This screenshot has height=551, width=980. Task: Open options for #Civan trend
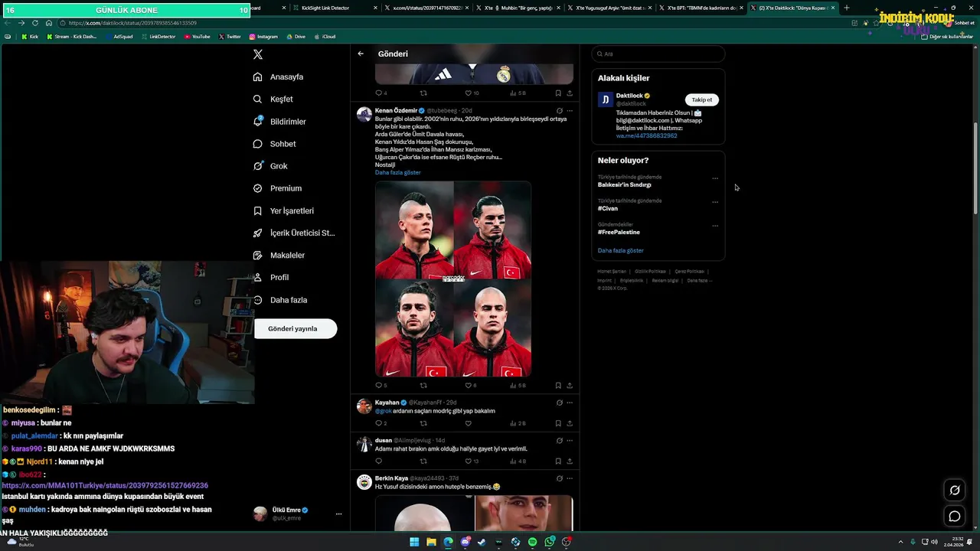(x=715, y=202)
